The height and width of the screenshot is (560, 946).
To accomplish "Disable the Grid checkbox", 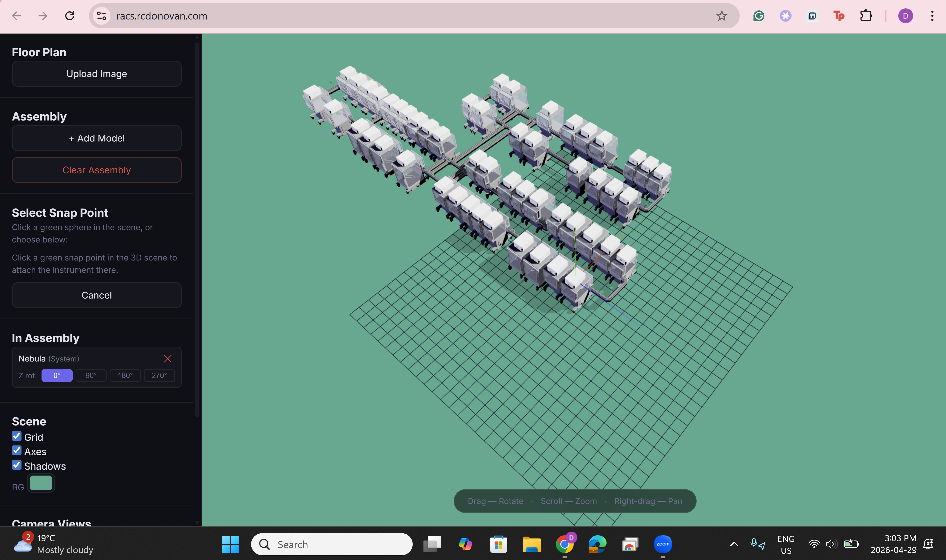I will (17, 436).
